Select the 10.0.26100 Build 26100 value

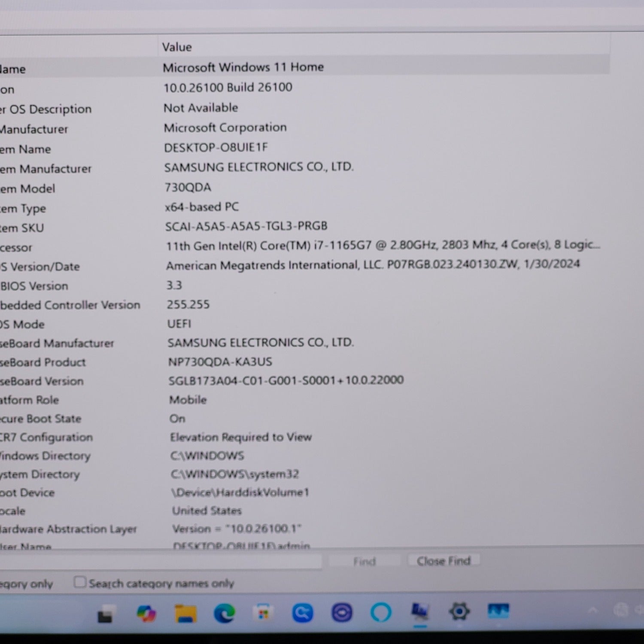pos(228,88)
